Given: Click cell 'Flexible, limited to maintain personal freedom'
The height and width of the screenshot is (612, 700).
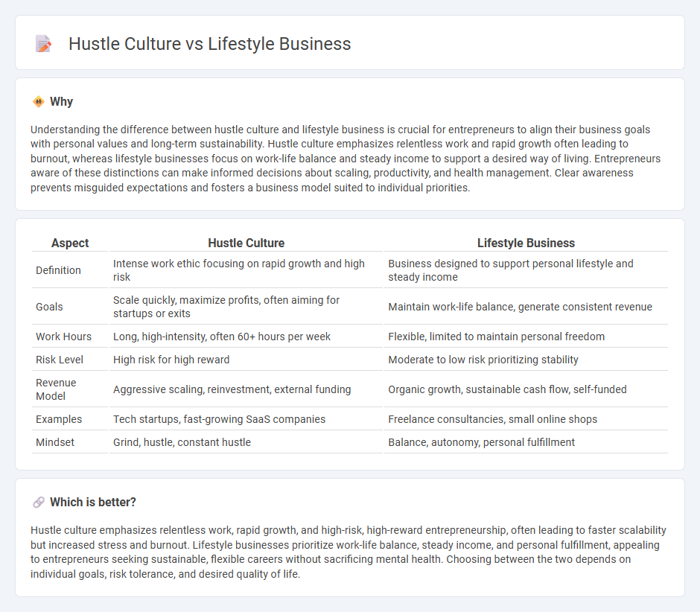Looking at the screenshot, I should [x=526, y=337].
